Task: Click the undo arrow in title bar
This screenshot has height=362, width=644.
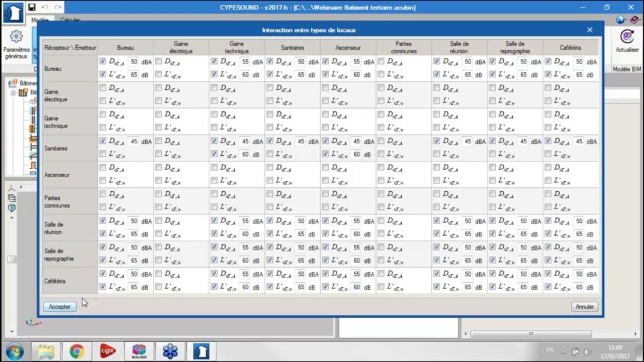Action: (45, 8)
